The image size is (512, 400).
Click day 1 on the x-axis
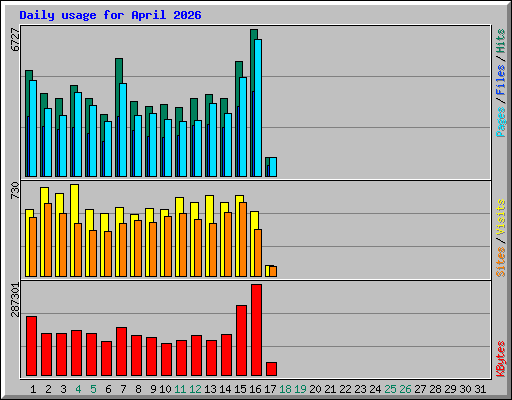pyautogui.click(x=33, y=389)
